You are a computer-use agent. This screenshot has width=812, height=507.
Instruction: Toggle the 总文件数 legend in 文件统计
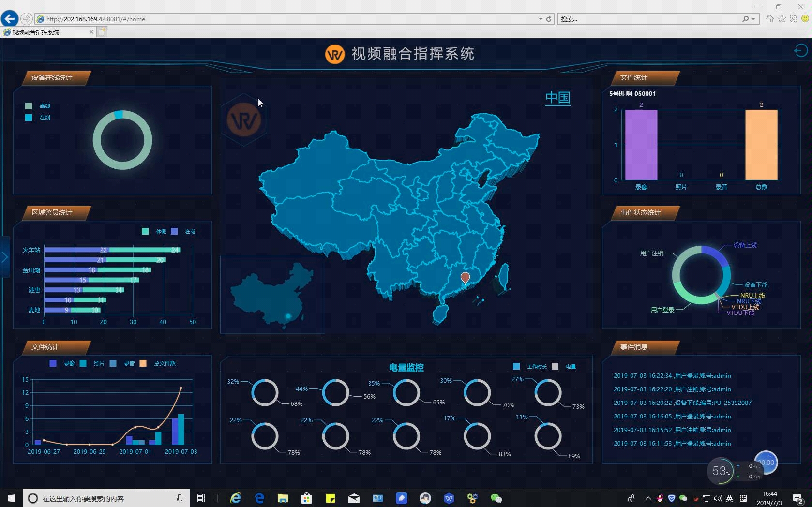tap(156, 363)
